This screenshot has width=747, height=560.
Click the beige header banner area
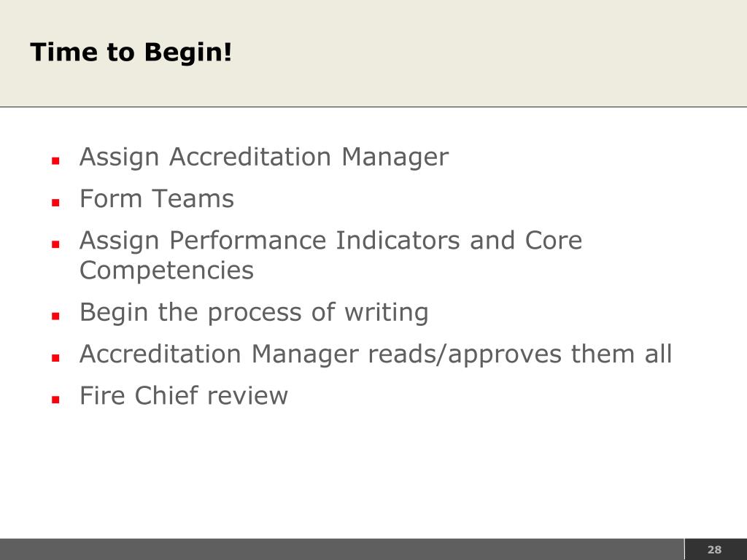pos(373,53)
